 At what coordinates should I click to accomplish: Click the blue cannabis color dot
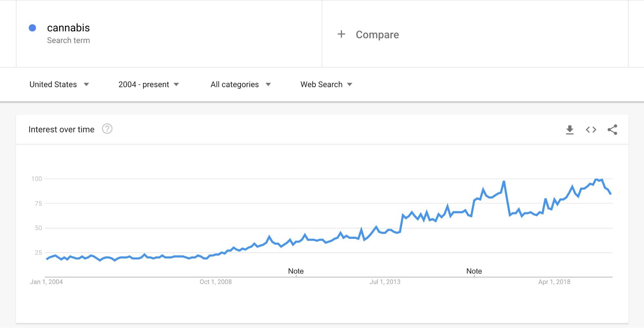coord(32,28)
